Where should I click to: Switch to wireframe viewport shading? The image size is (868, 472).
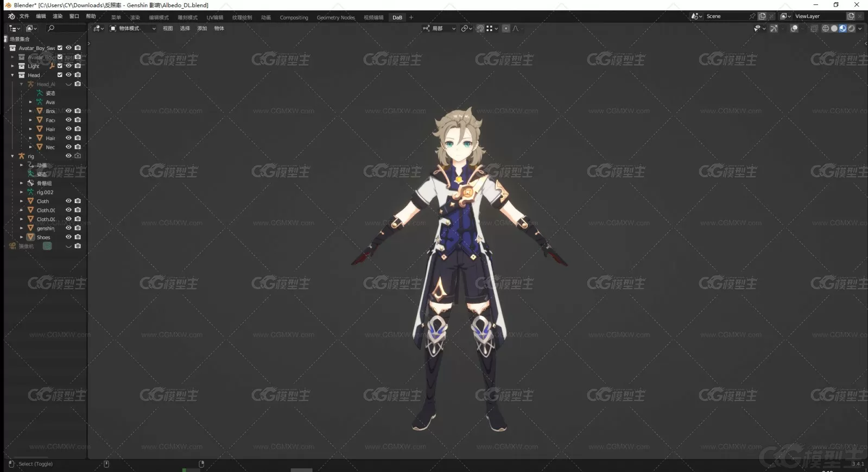pyautogui.click(x=826, y=28)
